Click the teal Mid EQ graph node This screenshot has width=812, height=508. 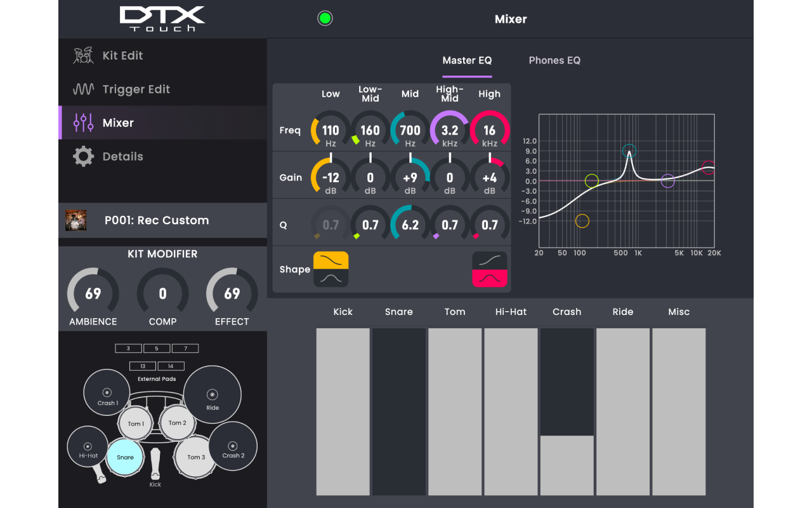pyautogui.click(x=629, y=151)
